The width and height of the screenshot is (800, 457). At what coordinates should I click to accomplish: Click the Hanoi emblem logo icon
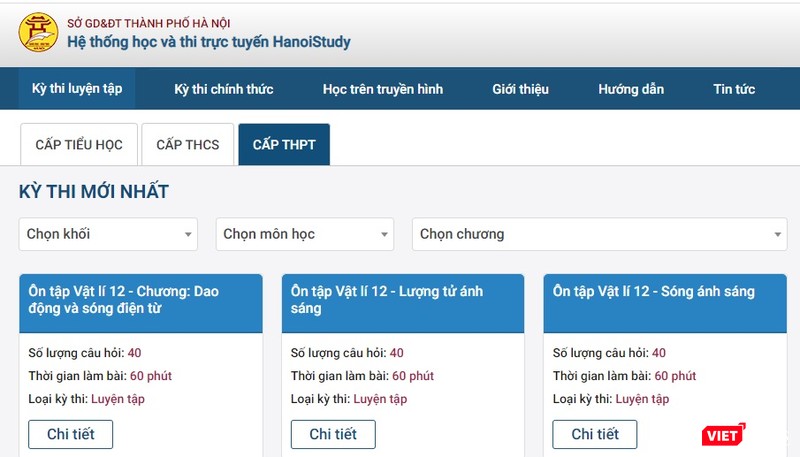coord(39,32)
